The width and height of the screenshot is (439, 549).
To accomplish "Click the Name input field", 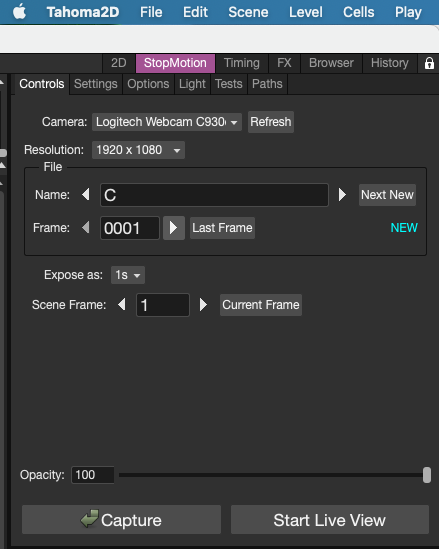I will 214,195.
